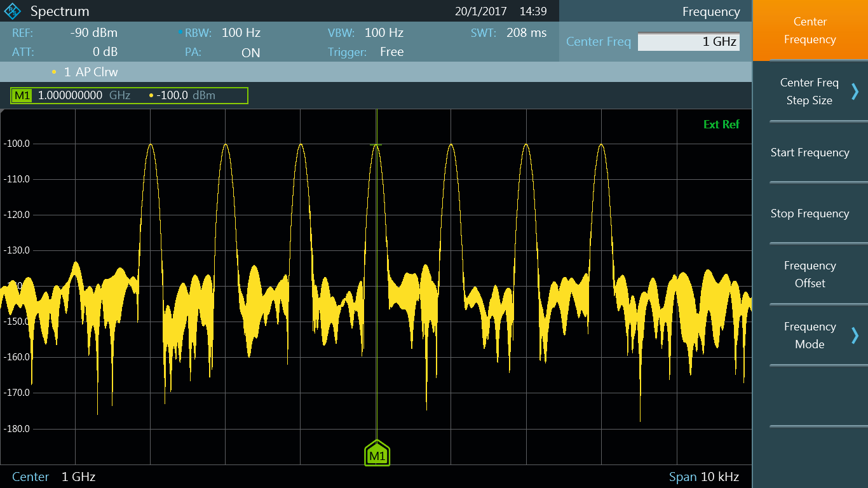Click the Rohde & Schwarz logo icon
Viewport: 868px width, 488px height.
tap(12, 11)
